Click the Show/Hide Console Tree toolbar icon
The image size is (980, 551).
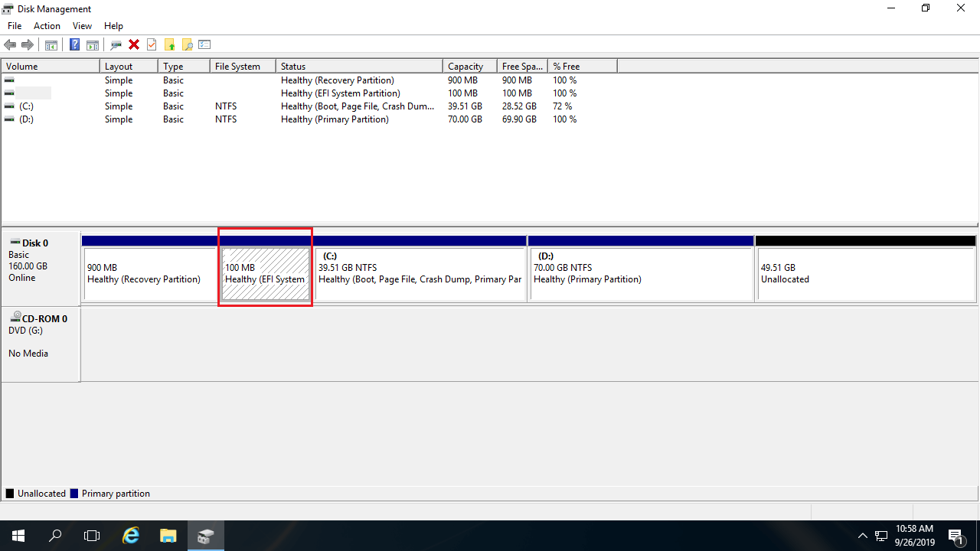point(51,44)
